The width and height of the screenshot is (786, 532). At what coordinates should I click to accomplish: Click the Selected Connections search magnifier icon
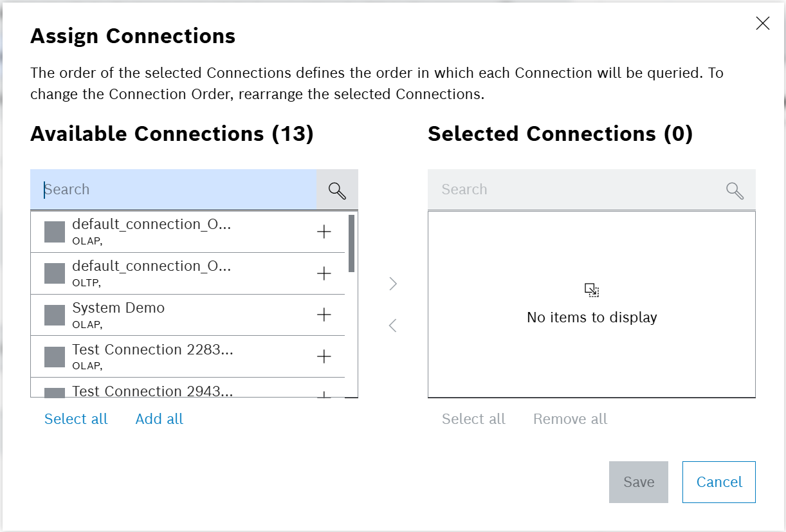pos(735,190)
